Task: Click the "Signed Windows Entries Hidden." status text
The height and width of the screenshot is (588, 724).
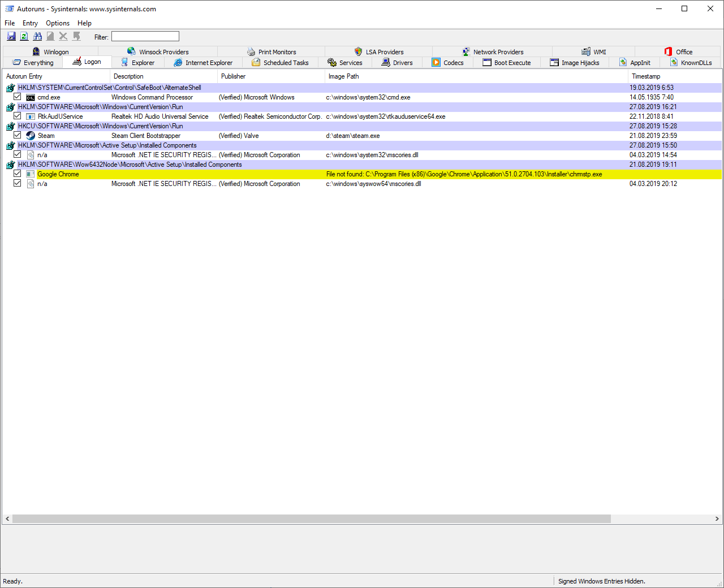Action: 602,581
